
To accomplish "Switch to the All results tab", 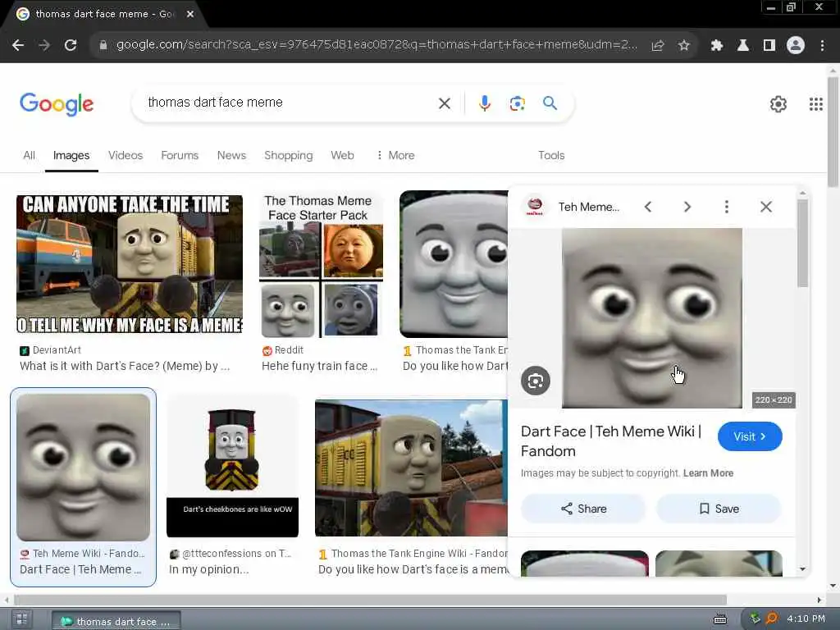I will [x=29, y=155].
